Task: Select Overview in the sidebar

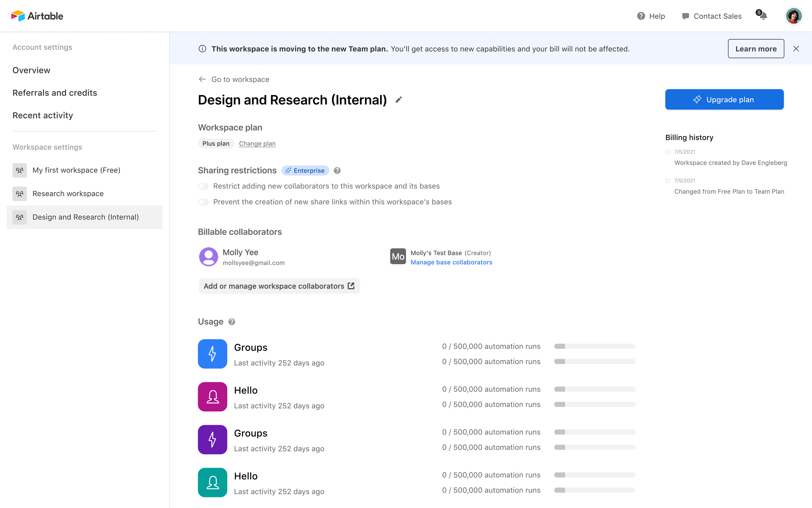Action: pyautogui.click(x=31, y=70)
